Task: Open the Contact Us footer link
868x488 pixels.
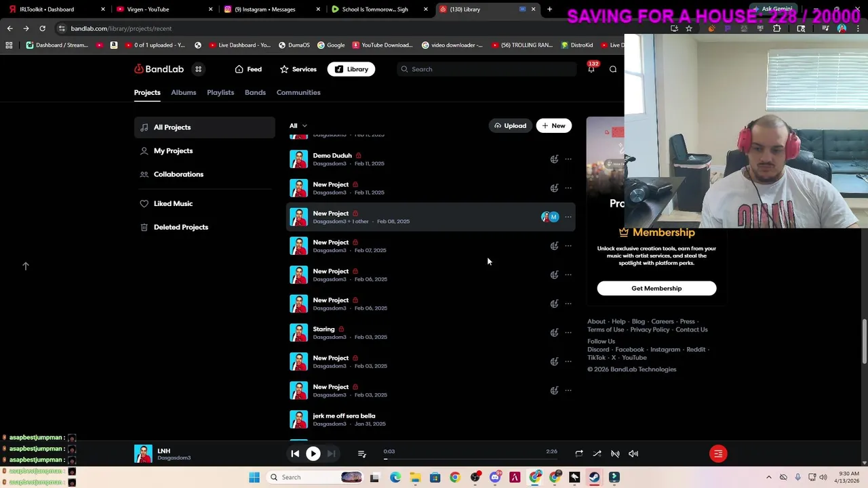Action: pos(692,329)
